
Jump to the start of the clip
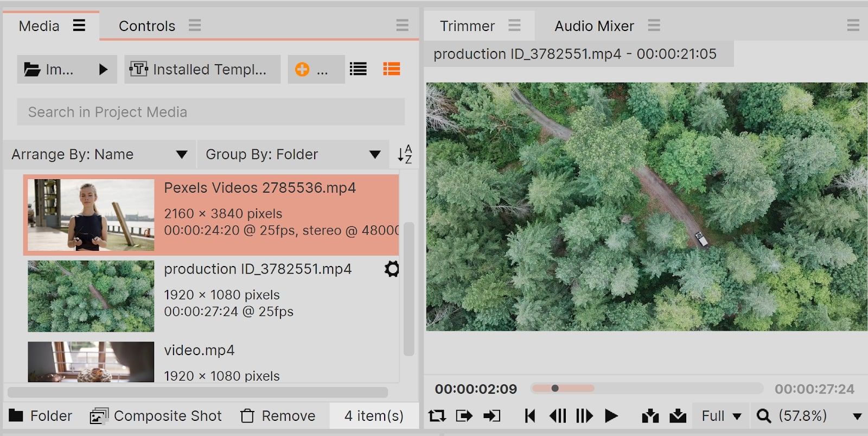click(530, 416)
